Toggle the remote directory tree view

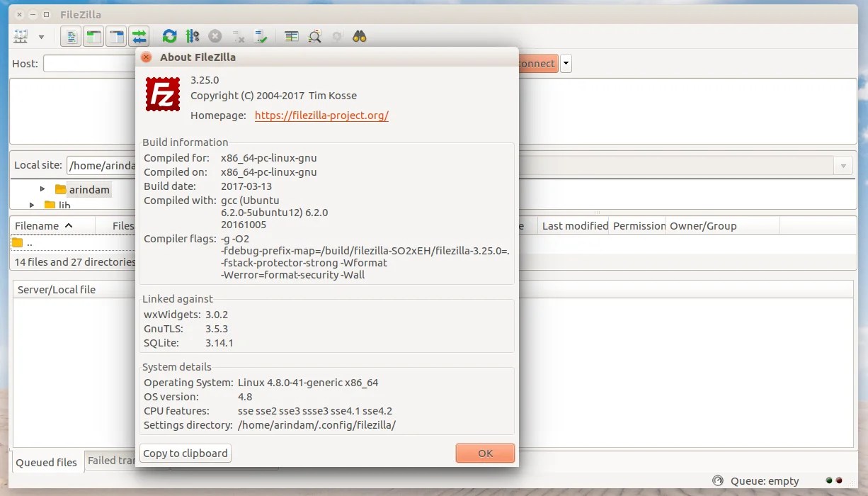[115, 36]
